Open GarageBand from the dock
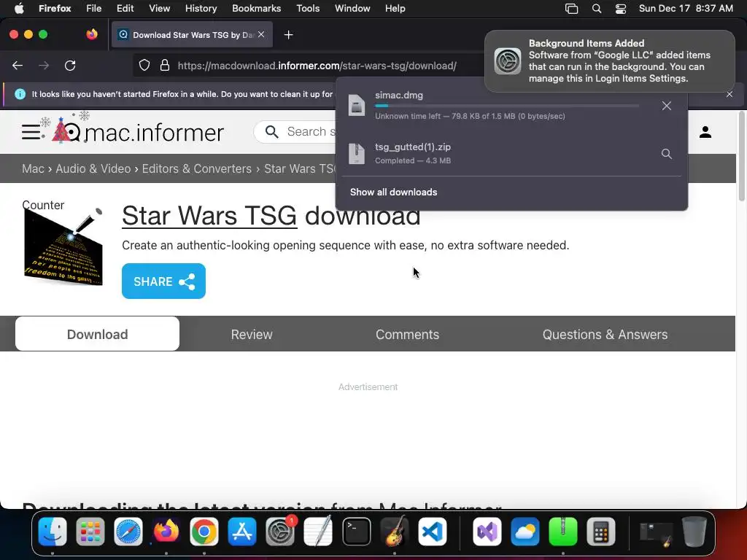 [395, 532]
